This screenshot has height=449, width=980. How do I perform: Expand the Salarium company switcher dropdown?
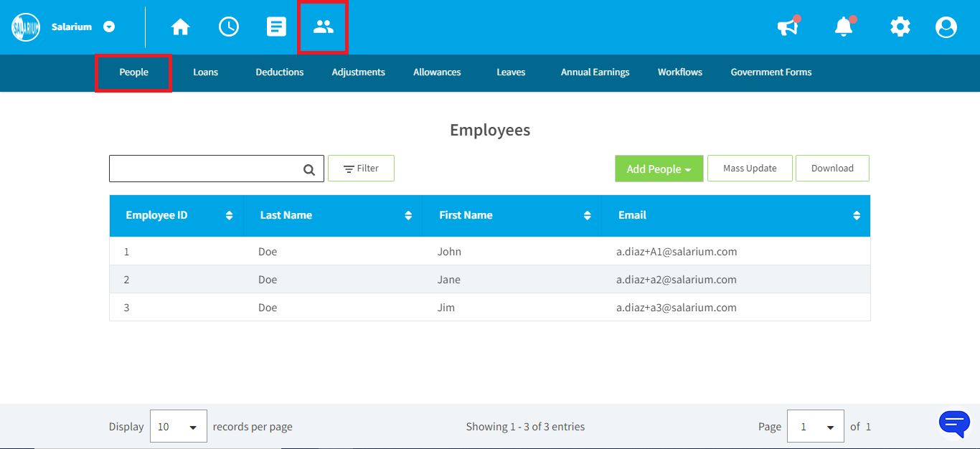109,27
